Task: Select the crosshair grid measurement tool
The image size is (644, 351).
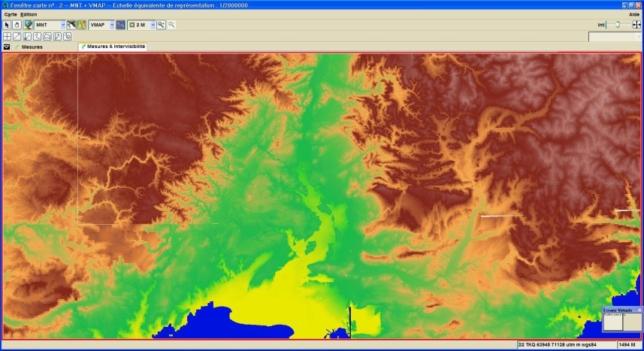Action: coord(7,36)
